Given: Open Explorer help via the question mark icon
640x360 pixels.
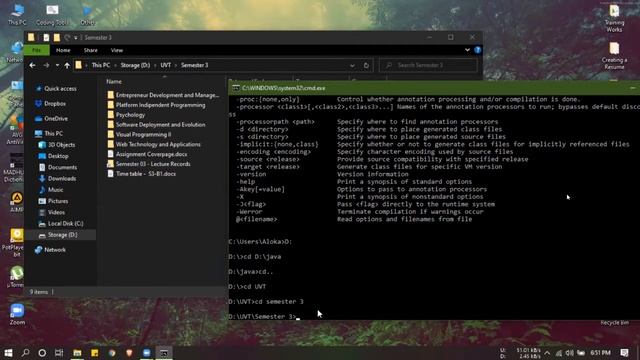Looking at the screenshot, I should (x=478, y=50).
